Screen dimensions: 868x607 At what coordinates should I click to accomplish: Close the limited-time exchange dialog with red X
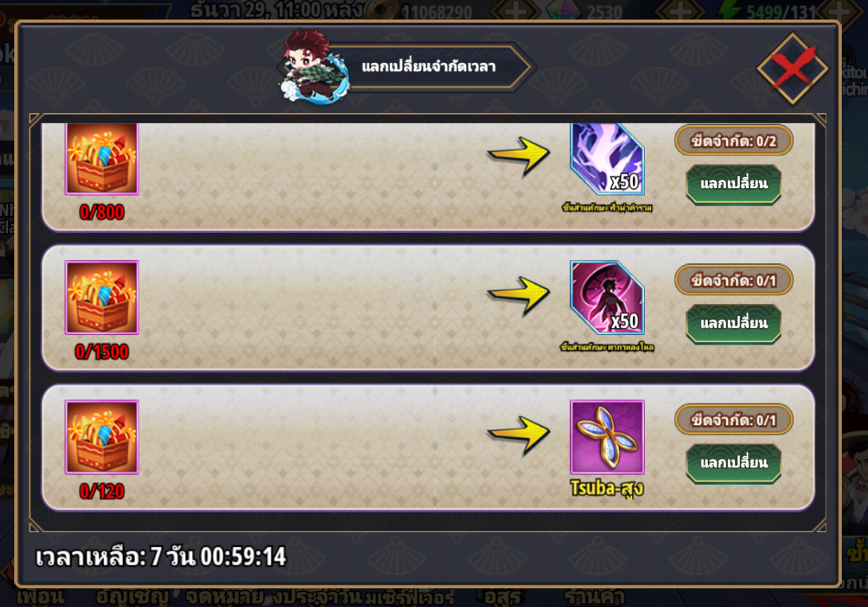click(793, 68)
